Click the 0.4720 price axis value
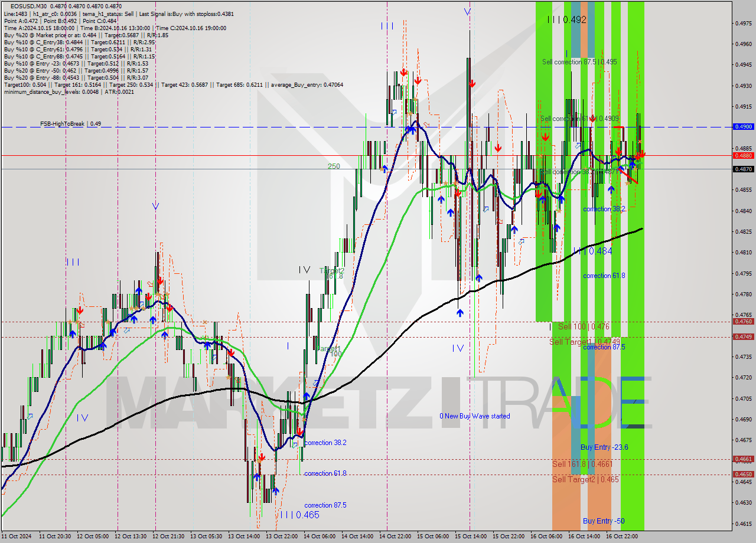756x543 pixels. tap(742, 377)
